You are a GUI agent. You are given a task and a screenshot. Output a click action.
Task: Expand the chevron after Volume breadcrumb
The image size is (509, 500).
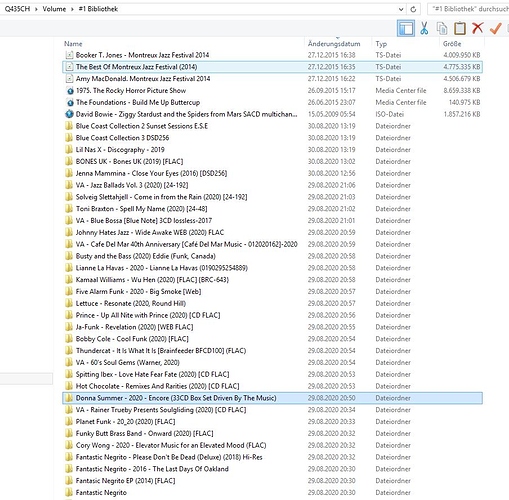click(x=72, y=9)
